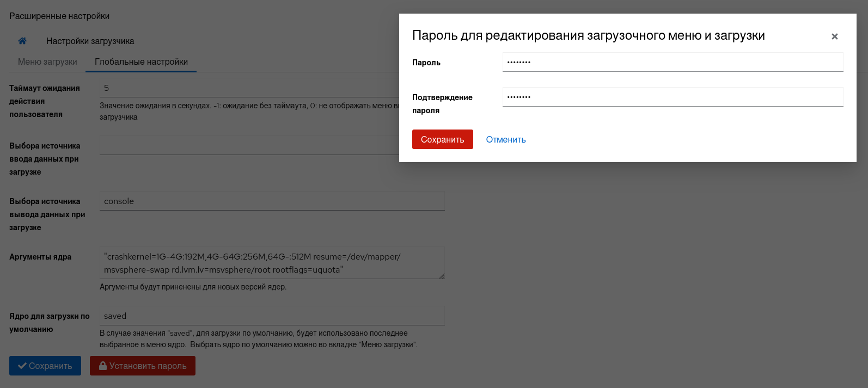Grab the kernel arguments textarea resize handle
The height and width of the screenshot is (388, 868).
pyautogui.click(x=442, y=276)
